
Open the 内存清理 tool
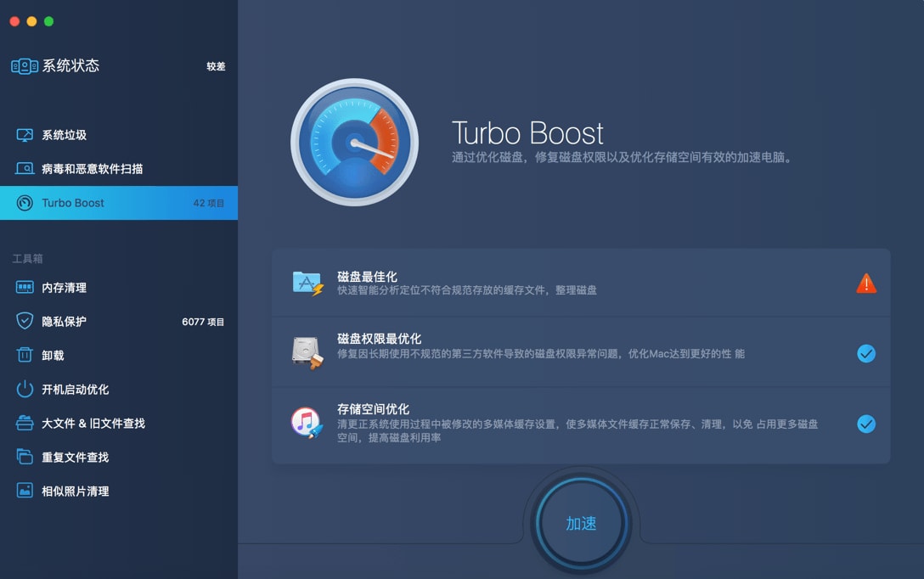click(x=118, y=288)
